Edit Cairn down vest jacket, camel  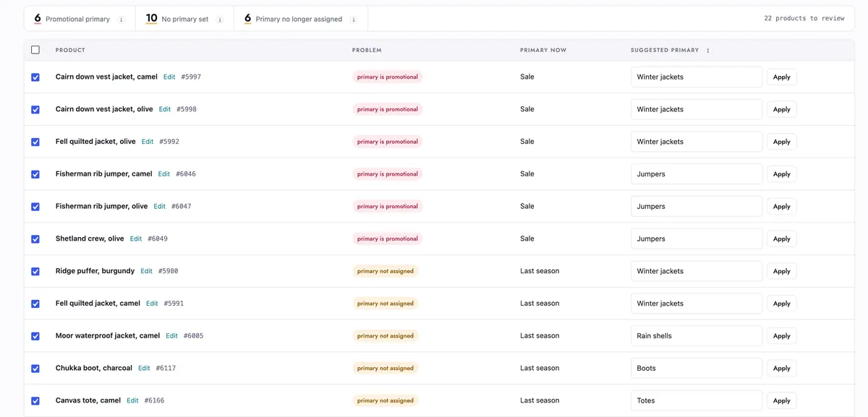click(x=169, y=77)
